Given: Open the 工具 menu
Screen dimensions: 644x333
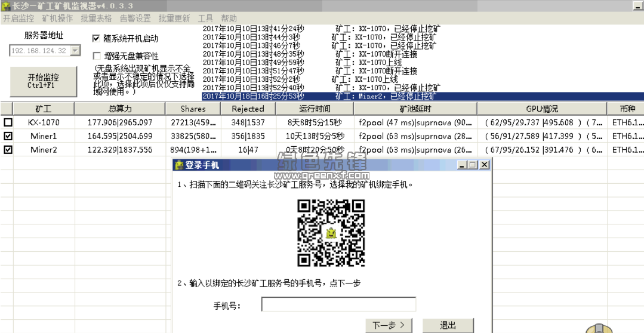Looking at the screenshot, I should pyautogui.click(x=205, y=18).
